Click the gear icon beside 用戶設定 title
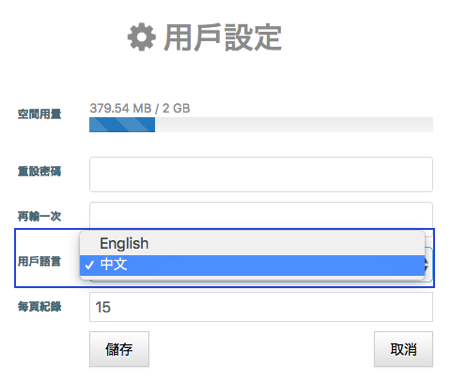This screenshot has width=451, height=385. [142, 37]
